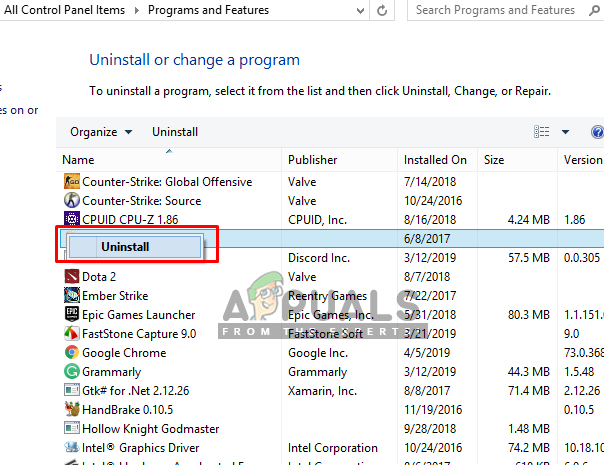Select the Epic Games Launcher entry

[139, 314]
